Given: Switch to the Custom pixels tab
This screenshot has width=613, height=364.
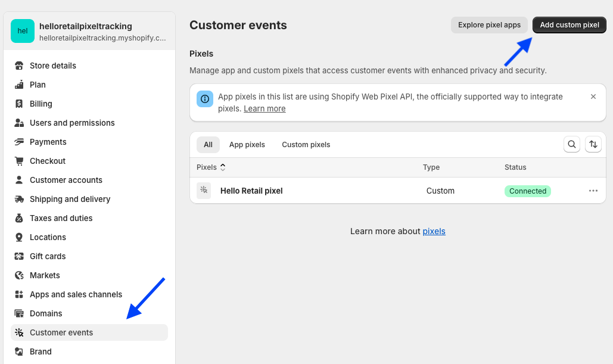Looking at the screenshot, I should click(306, 145).
